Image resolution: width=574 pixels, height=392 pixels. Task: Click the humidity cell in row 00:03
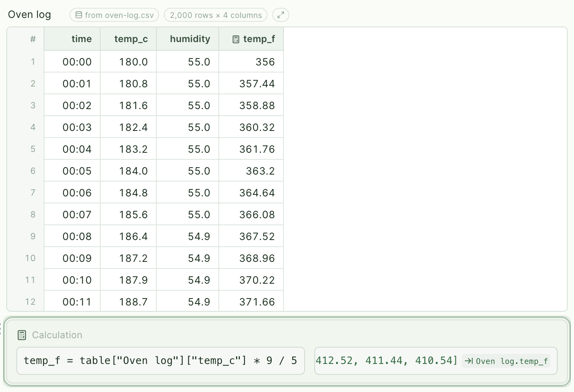[x=188, y=127]
